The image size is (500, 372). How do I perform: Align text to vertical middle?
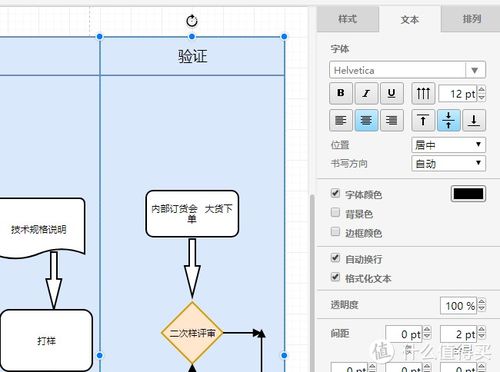coord(449,120)
